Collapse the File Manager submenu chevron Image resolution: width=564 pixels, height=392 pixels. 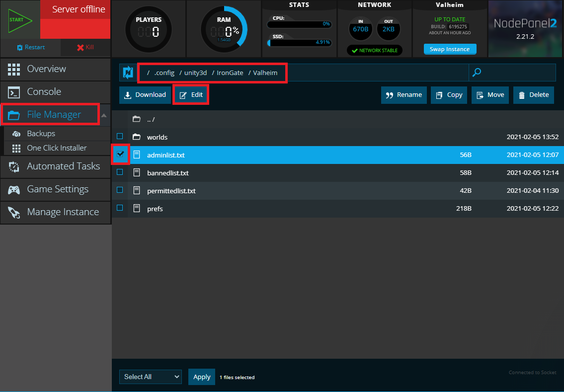click(x=103, y=114)
